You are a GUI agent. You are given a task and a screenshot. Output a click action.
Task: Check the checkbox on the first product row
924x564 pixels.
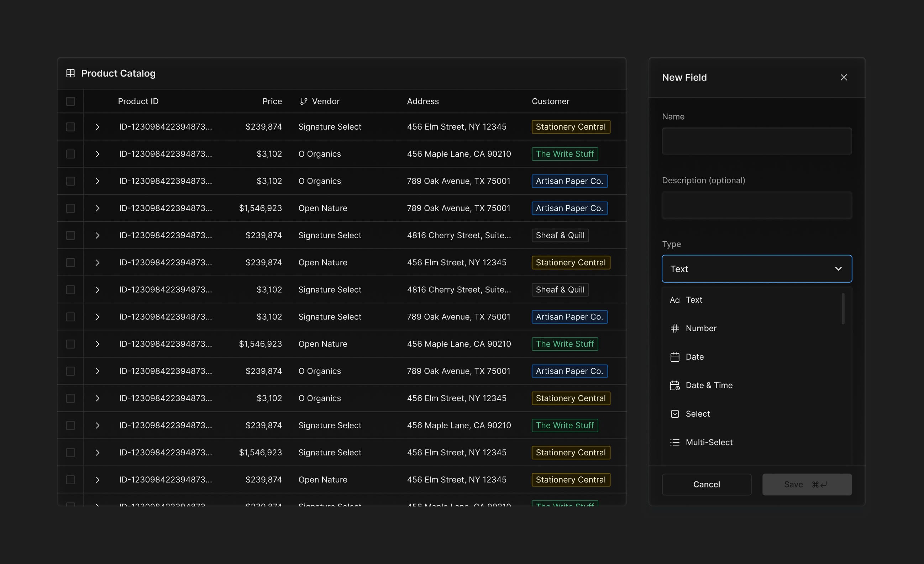tap(70, 126)
